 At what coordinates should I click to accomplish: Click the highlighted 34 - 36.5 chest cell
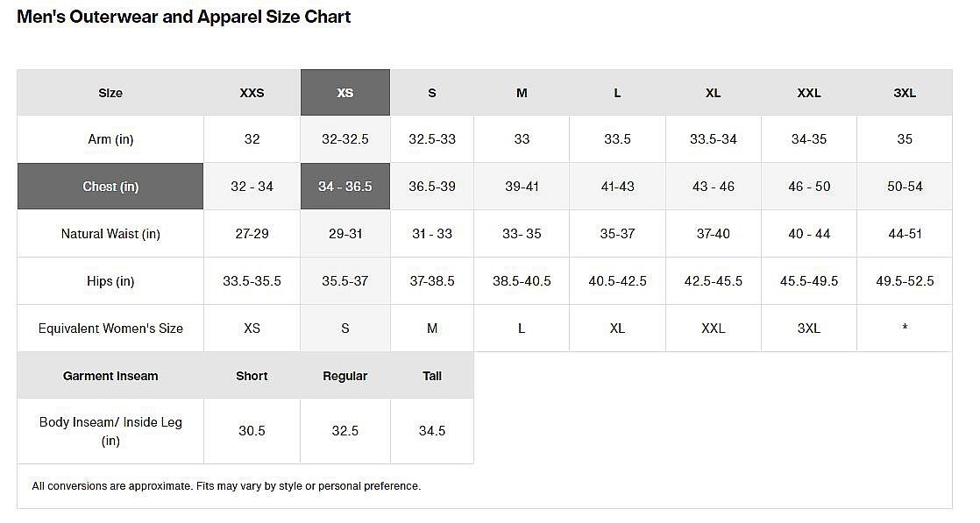click(345, 187)
